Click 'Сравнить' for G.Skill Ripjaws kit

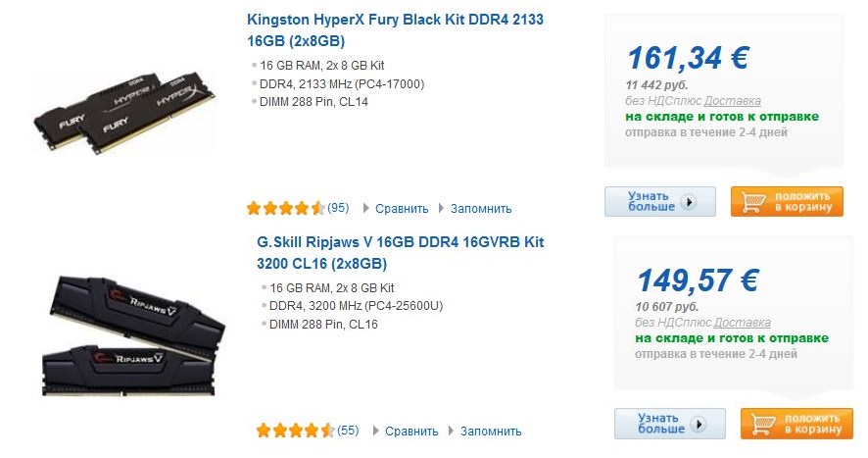(x=412, y=432)
